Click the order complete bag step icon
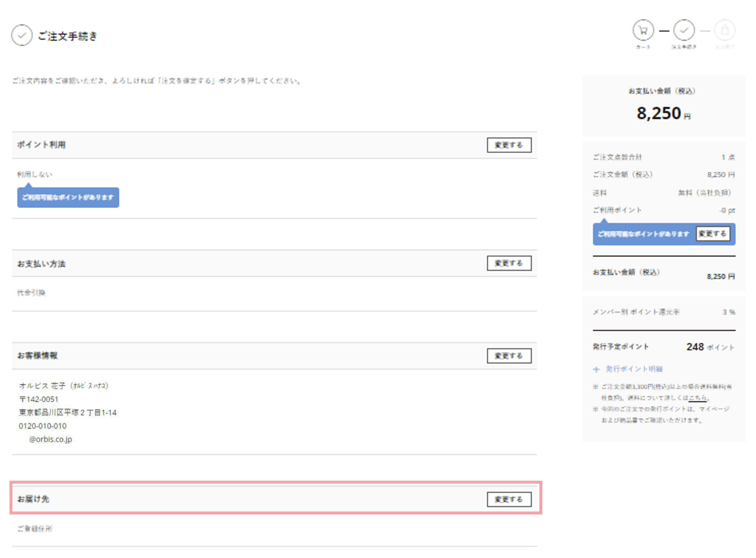The width and height of the screenshot is (756, 558). (725, 31)
